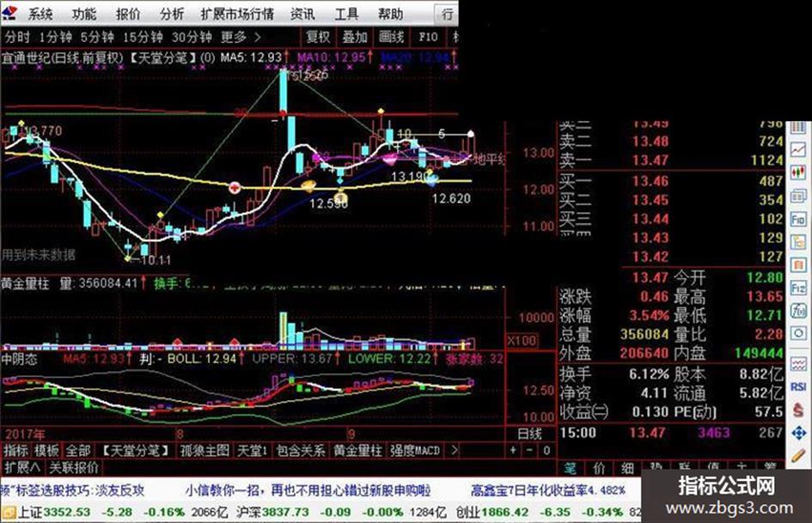Image resolution: width=812 pixels, height=523 pixels.
Task: Click the blue four-way arrows icon
Action: [x=798, y=432]
